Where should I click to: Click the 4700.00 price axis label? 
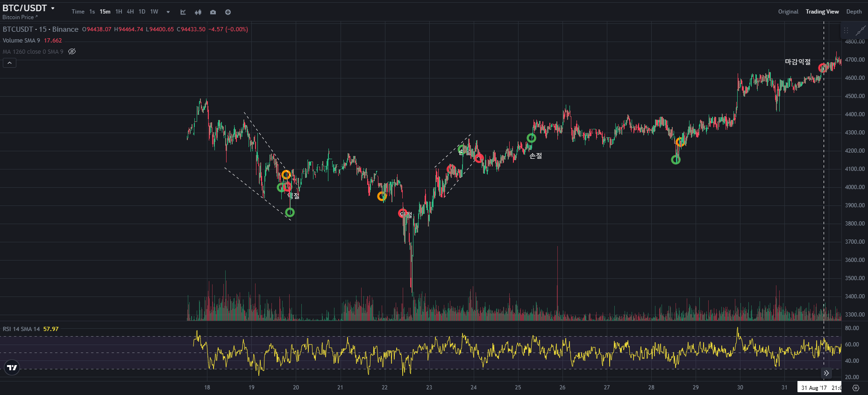(855, 60)
